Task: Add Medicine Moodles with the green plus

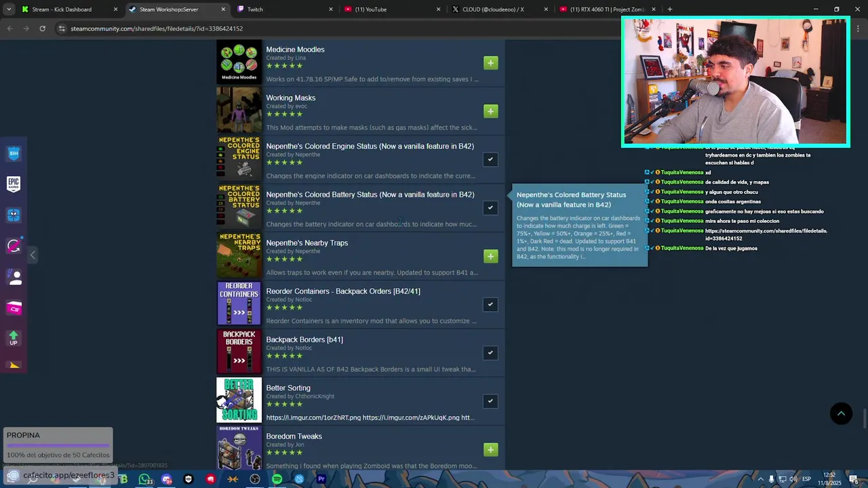Action: [x=490, y=63]
